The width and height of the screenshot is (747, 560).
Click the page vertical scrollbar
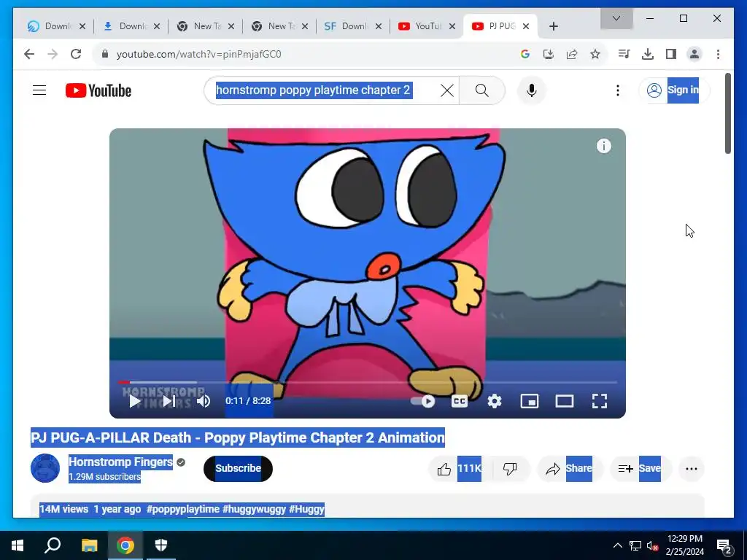(727, 113)
